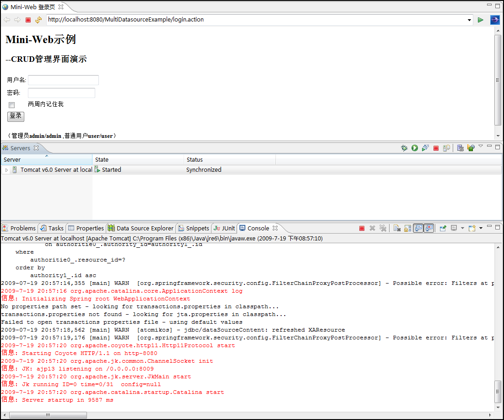Switch to the Problems tab

[x=19, y=229]
